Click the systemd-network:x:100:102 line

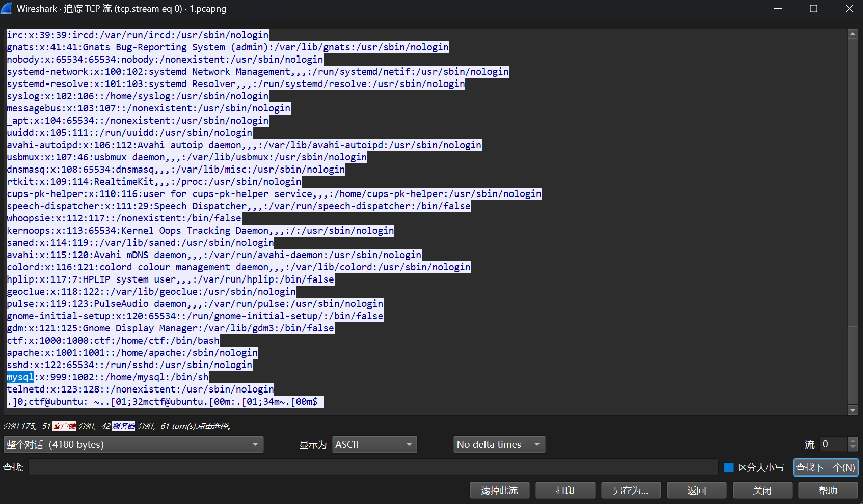pos(258,72)
